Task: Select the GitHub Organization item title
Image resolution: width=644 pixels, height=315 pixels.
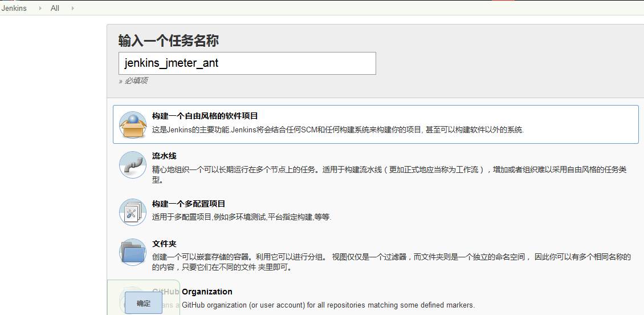Action: (x=192, y=292)
